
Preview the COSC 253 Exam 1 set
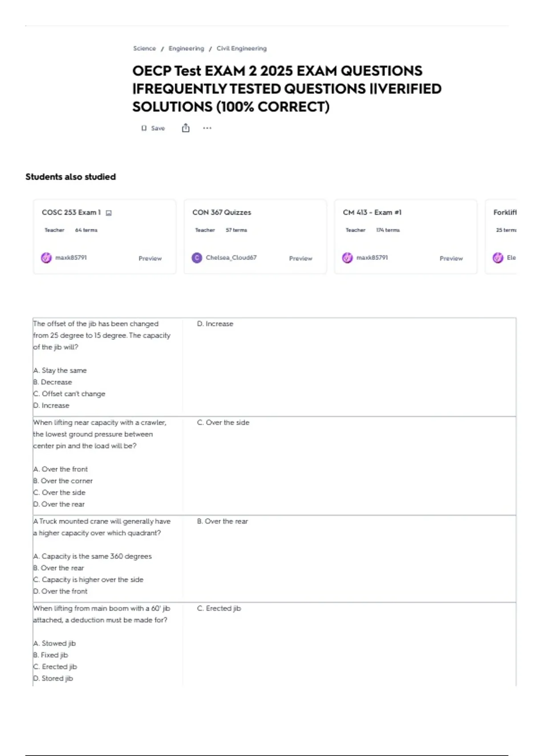150,258
